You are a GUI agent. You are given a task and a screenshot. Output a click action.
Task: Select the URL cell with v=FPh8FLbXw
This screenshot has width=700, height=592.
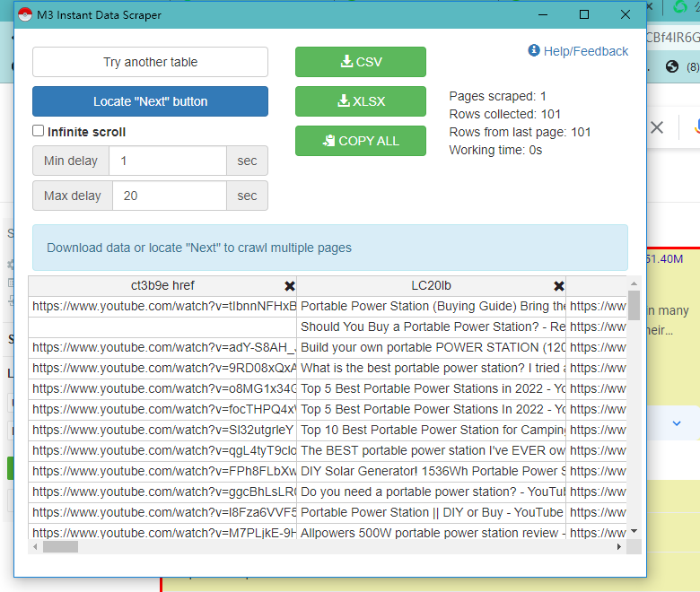click(x=162, y=471)
